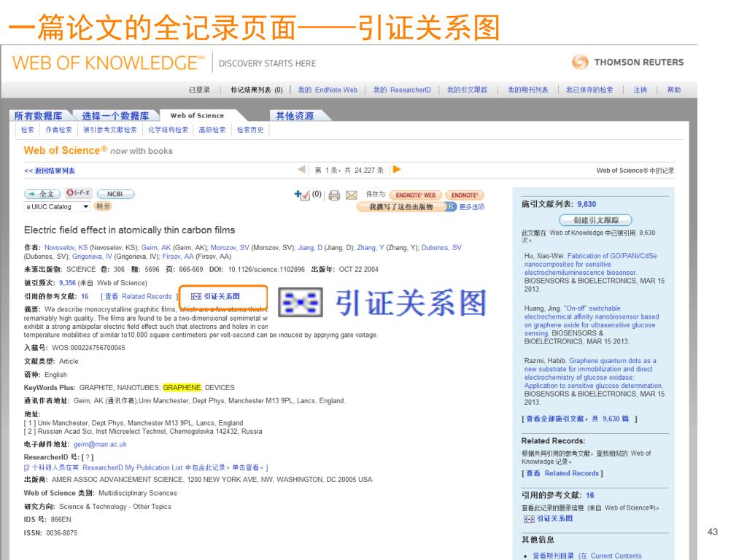This screenshot has height=560, width=747.
Task: Save to ENDNOTE button
Action: tap(465, 195)
